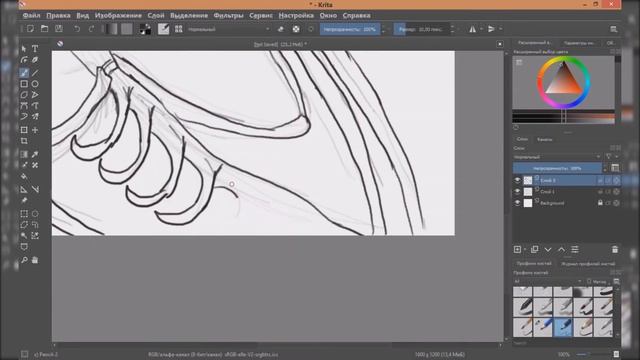Open the Справка menu
The height and width of the screenshot is (360, 640).
(356, 16)
